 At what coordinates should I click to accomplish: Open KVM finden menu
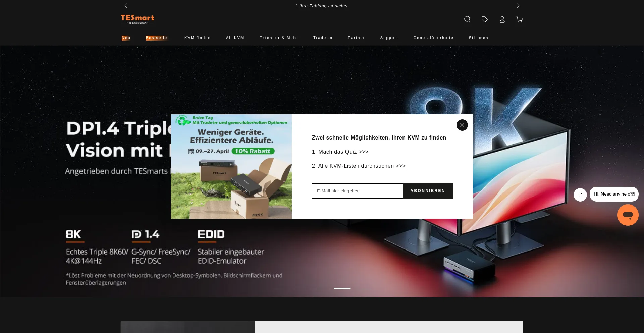(x=198, y=38)
